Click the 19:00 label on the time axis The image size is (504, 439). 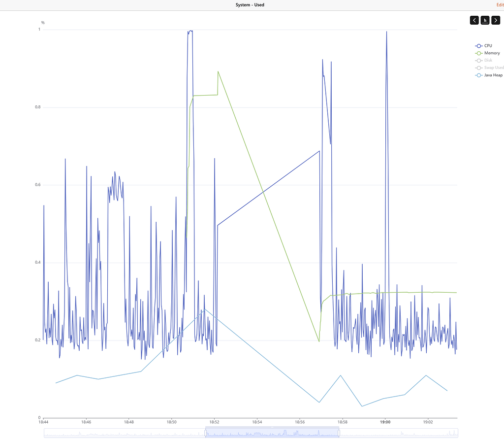(385, 422)
